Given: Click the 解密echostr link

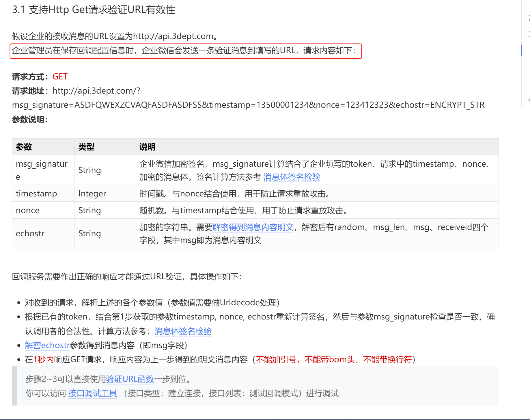Looking at the screenshot, I should coord(47,345).
